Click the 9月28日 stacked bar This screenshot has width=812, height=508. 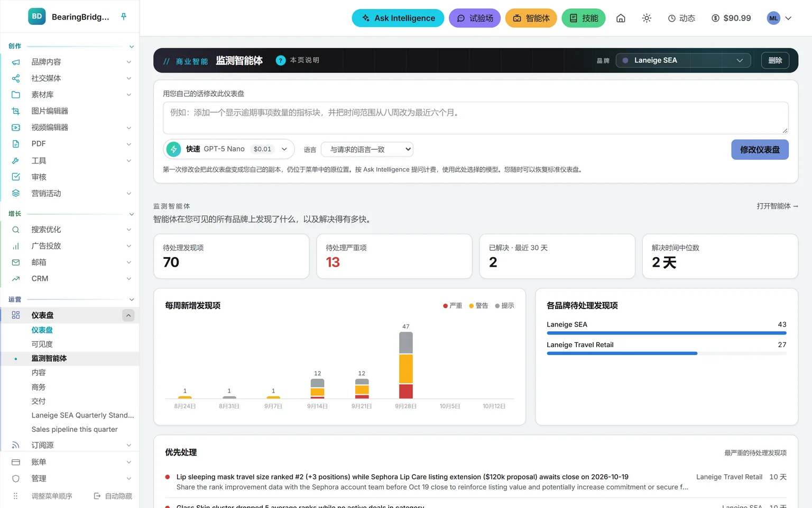click(x=405, y=365)
